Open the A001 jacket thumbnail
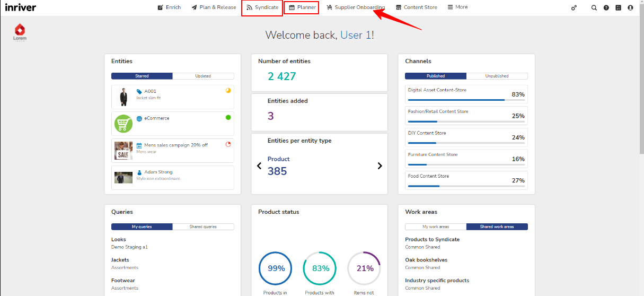 click(x=123, y=97)
